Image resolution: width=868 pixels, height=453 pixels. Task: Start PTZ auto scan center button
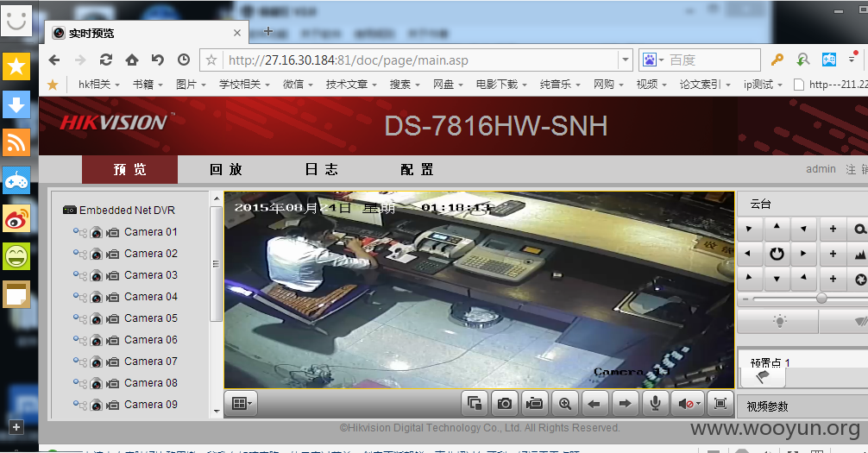click(777, 254)
